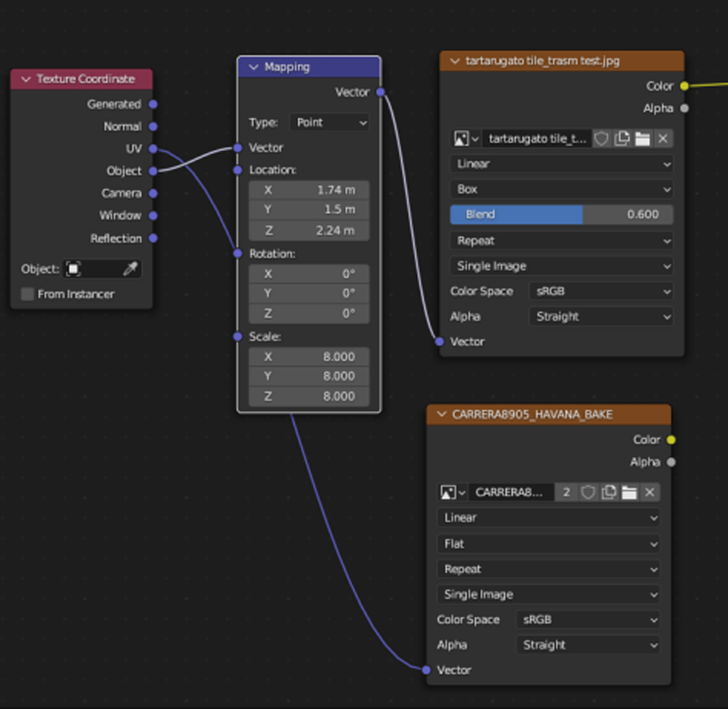The image size is (728, 709).
Task: Open the folder icon on CARRERA8905 node
Action: pos(629,492)
